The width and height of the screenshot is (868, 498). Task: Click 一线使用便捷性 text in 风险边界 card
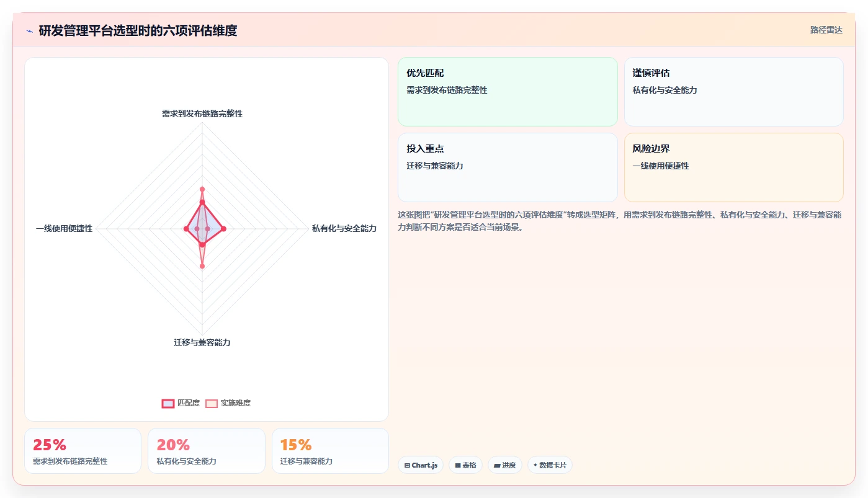(661, 166)
